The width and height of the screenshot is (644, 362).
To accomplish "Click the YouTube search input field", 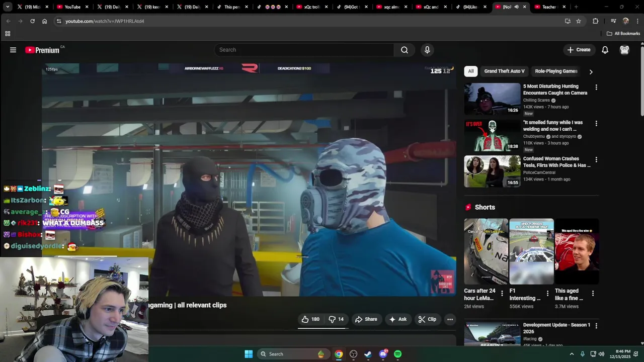I will click(304, 50).
